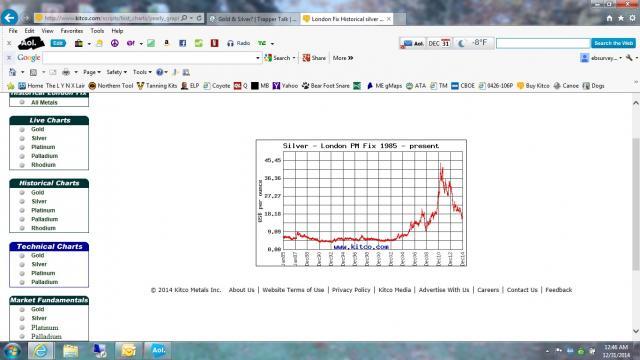Expand the Safety dropdown menu
640x360 pixels.
pyautogui.click(x=116, y=72)
